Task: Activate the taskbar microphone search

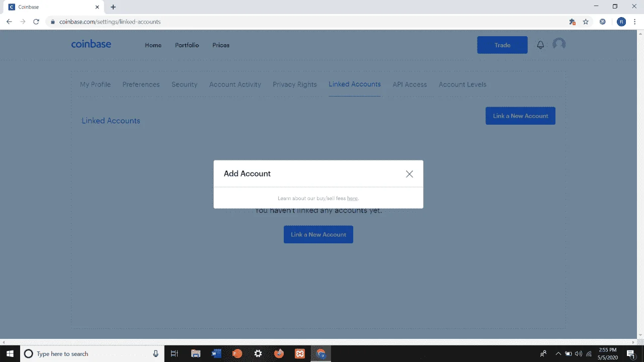Action: click(x=156, y=353)
